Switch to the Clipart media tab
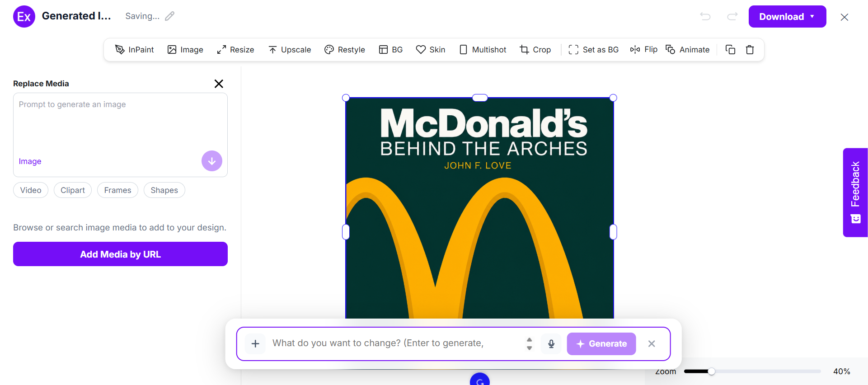This screenshot has height=385, width=868. (x=73, y=190)
